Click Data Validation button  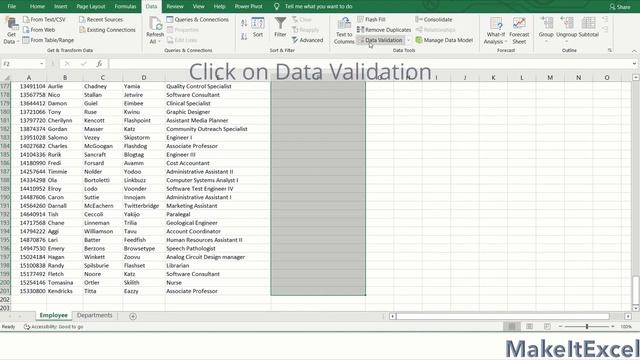click(x=380, y=40)
